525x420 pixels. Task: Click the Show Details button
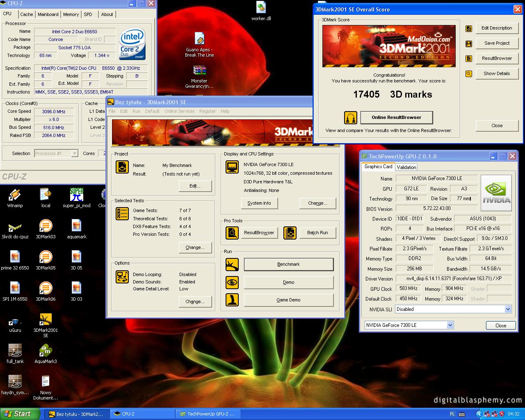[x=497, y=73]
